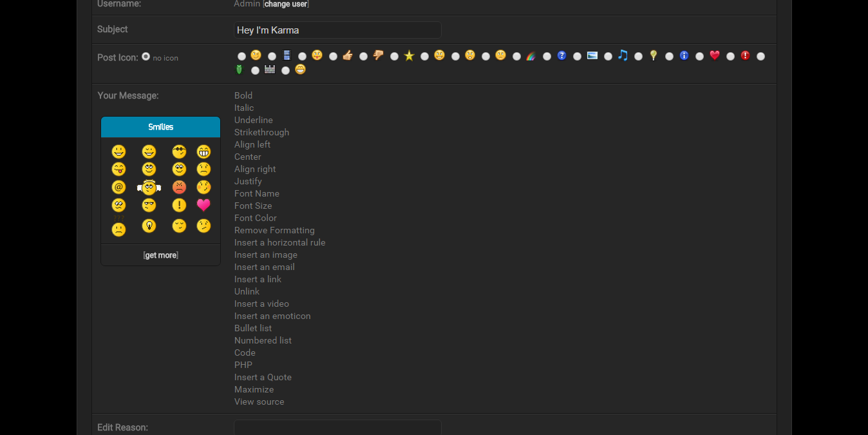Viewport: 868px width, 435px height.
Task: Choose the red heart post icon radio
Action: click(699, 57)
